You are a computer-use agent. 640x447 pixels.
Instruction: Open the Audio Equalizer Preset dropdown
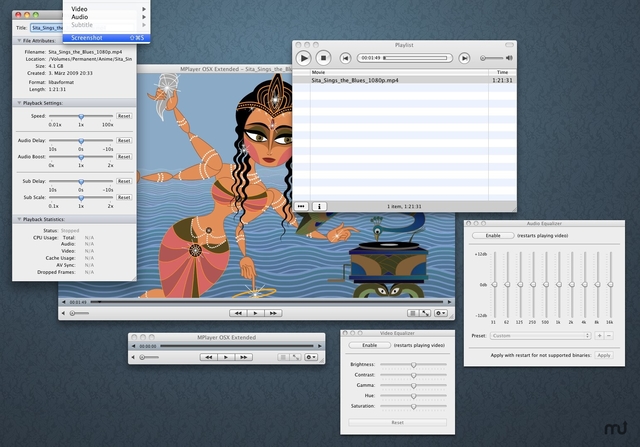540,336
